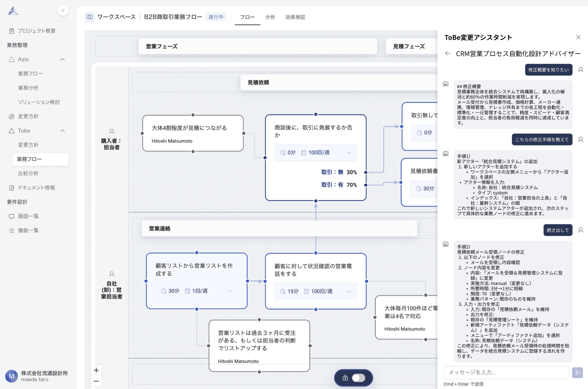Screen dimensions: 588x389
Task: Open 機能一覧 in the sidebar
Action: [28, 230]
